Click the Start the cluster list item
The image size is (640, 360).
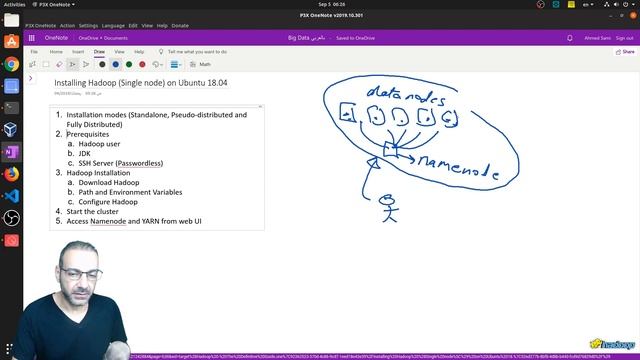coord(92,211)
